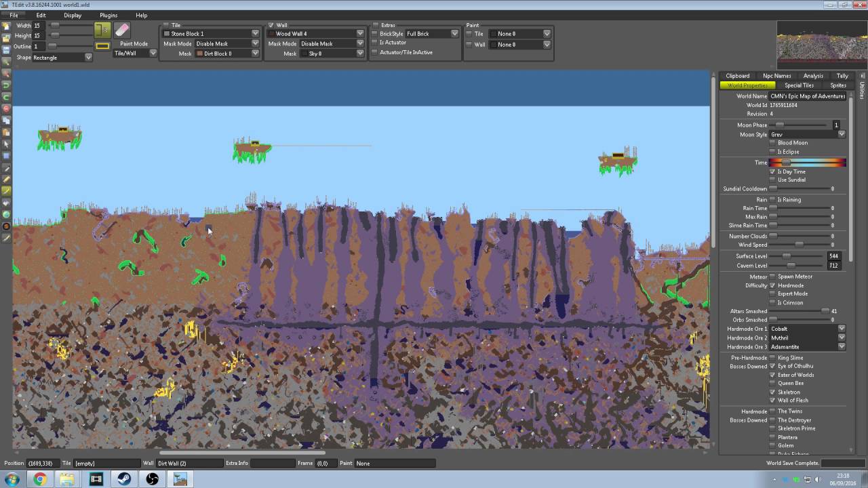
Task: Click the World Name text field
Action: click(808, 96)
